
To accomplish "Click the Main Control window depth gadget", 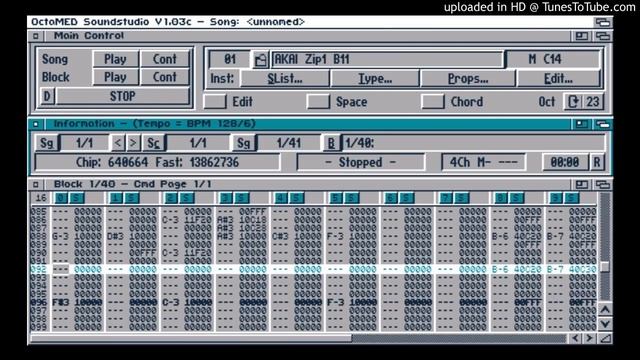I will 602,36.
